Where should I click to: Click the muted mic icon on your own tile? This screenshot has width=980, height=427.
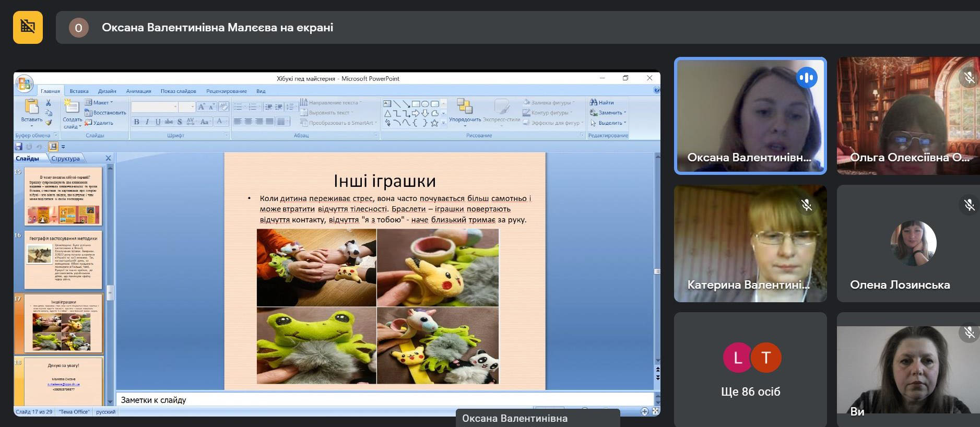970,332
